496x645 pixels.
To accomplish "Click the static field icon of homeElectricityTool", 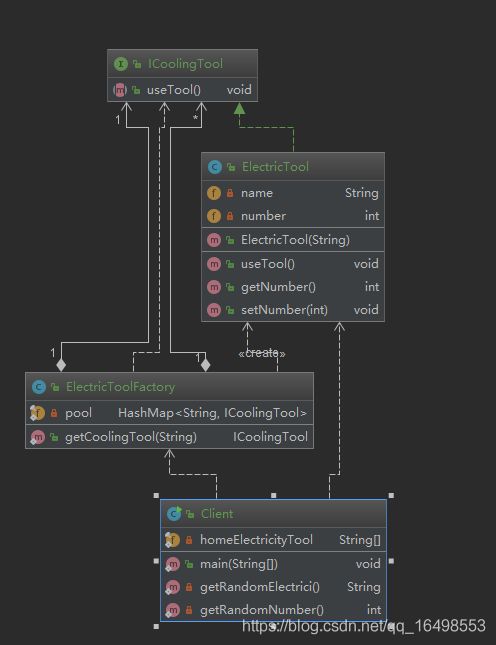I will pyautogui.click(x=172, y=540).
